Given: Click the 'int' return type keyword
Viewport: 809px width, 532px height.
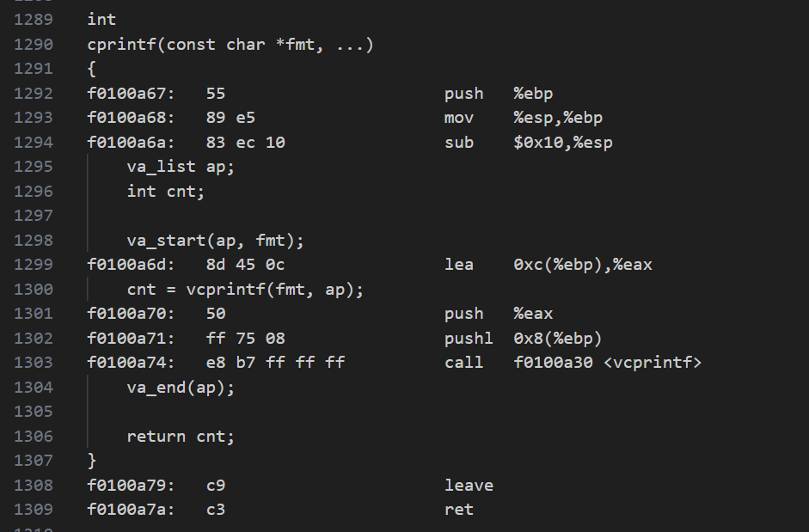Looking at the screenshot, I should (x=101, y=19).
